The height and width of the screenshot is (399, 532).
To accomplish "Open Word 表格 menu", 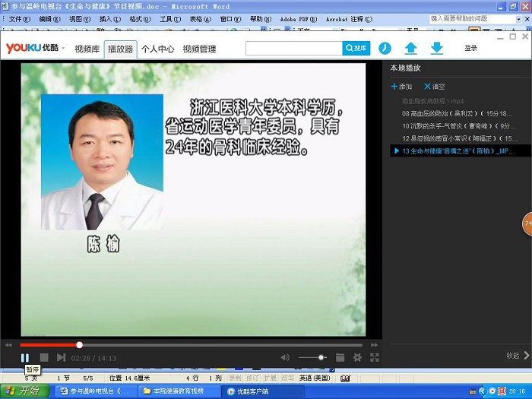I will pos(200,19).
